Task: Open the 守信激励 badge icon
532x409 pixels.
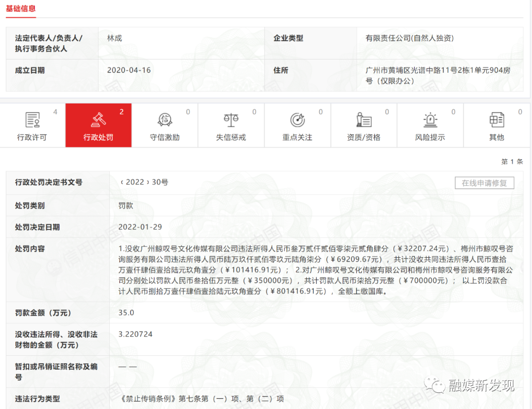Action: tap(165, 118)
